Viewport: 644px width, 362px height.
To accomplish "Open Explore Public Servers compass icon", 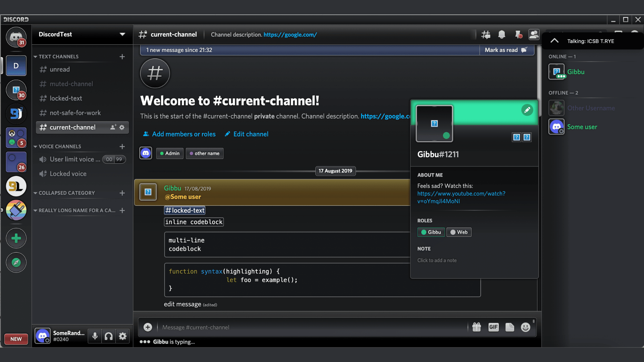I will (16, 262).
